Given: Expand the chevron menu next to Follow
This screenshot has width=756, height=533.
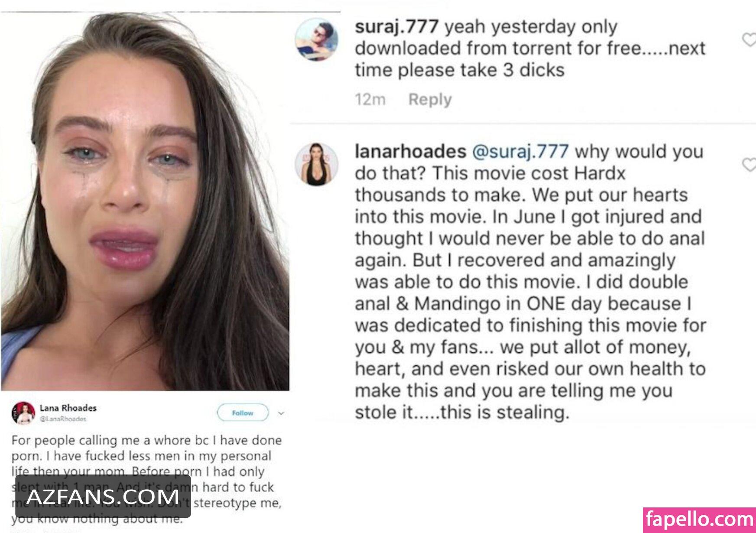Looking at the screenshot, I should click(x=281, y=413).
